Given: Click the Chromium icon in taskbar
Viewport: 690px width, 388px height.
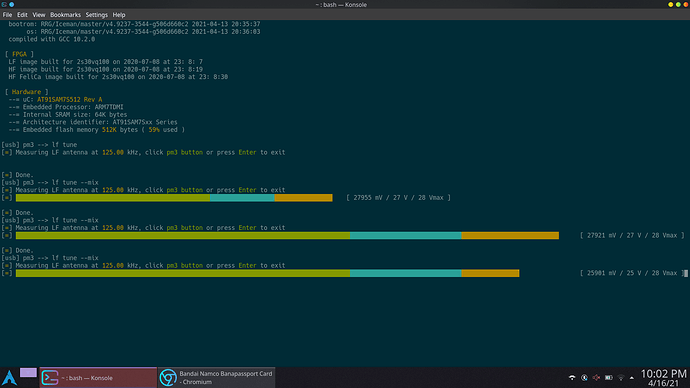Looking at the screenshot, I should point(168,378).
